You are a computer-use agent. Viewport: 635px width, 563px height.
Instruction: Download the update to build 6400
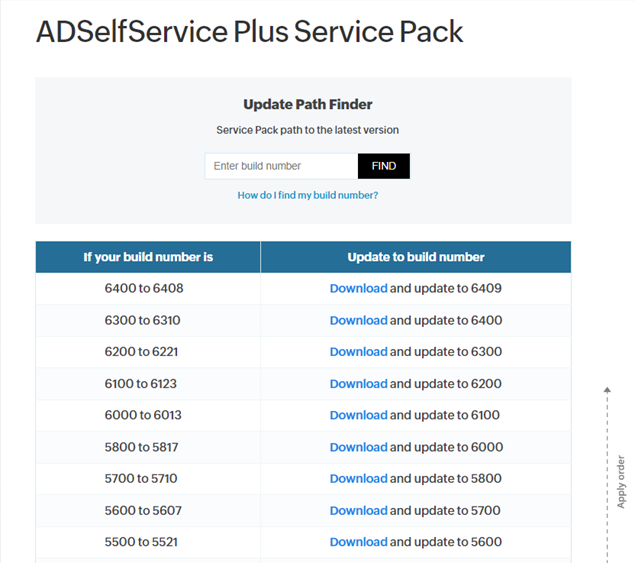click(x=358, y=320)
